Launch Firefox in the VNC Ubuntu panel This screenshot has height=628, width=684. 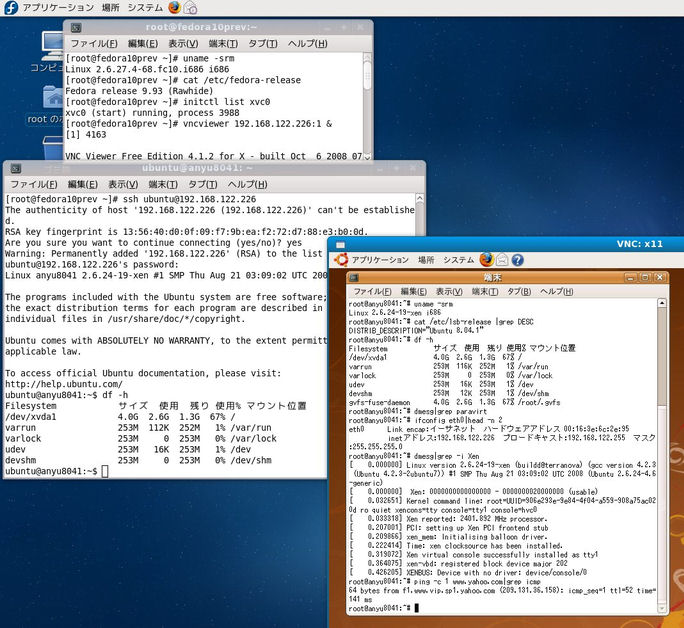[x=486, y=260]
